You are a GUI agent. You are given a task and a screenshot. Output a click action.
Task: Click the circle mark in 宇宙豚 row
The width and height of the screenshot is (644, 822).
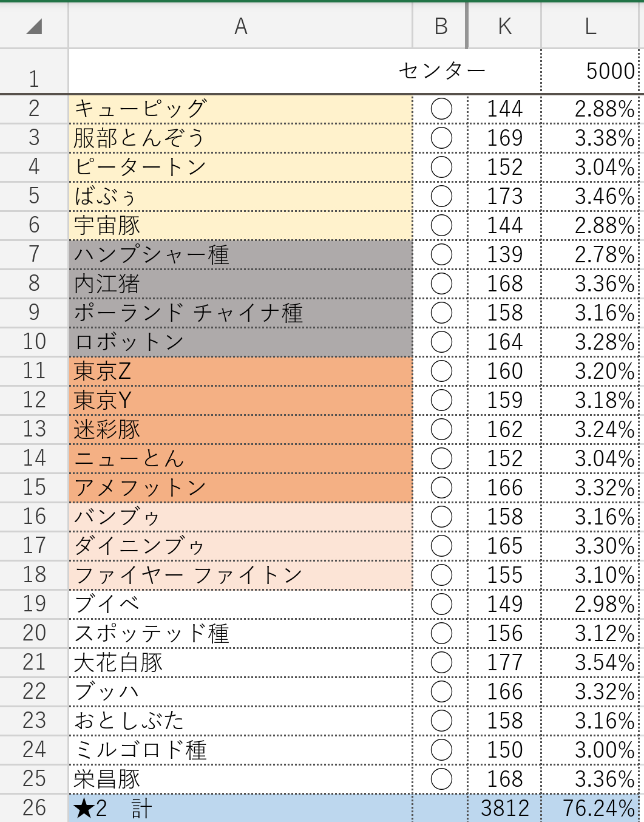[x=441, y=225]
